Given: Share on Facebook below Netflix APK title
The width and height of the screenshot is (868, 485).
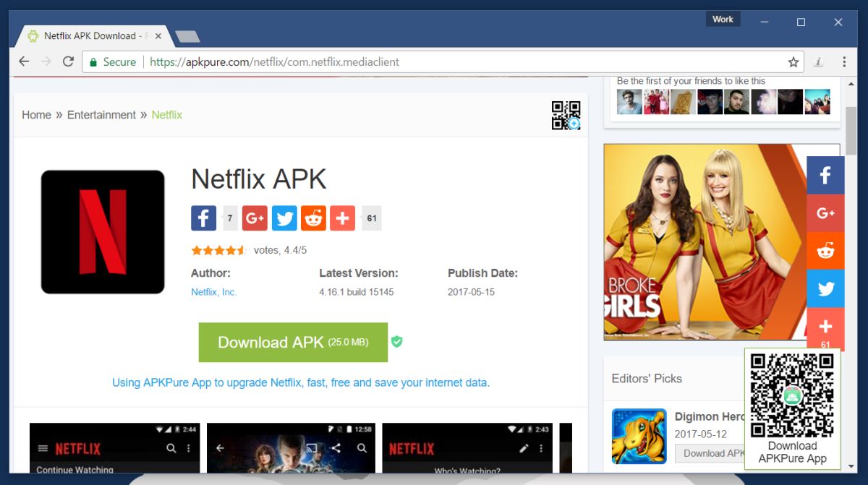Looking at the screenshot, I should click(x=204, y=218).
